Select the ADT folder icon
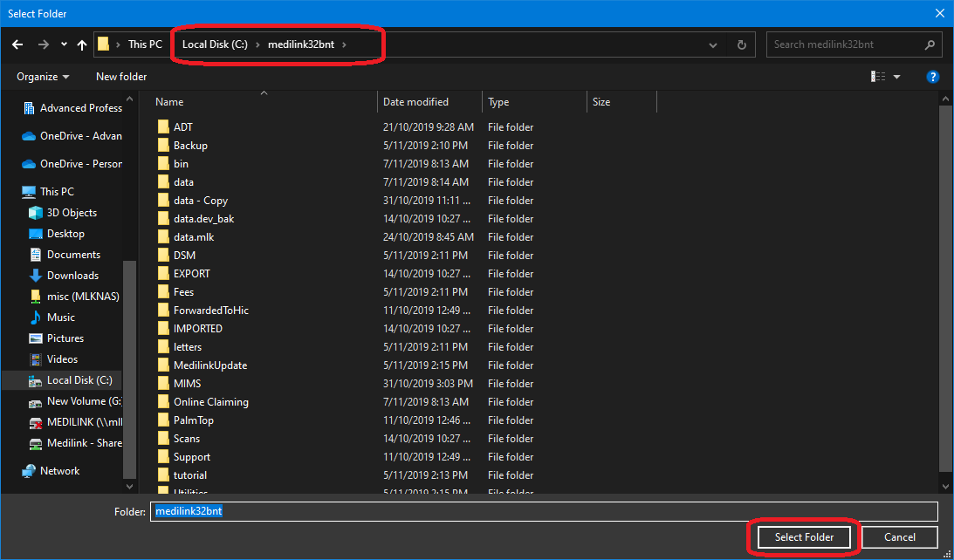954x560 pixels. click(x=163, y=127)
